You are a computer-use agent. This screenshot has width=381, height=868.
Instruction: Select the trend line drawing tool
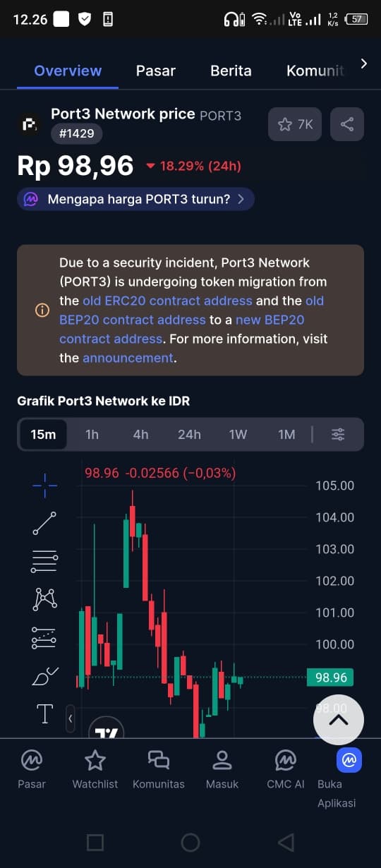[44, 523]
